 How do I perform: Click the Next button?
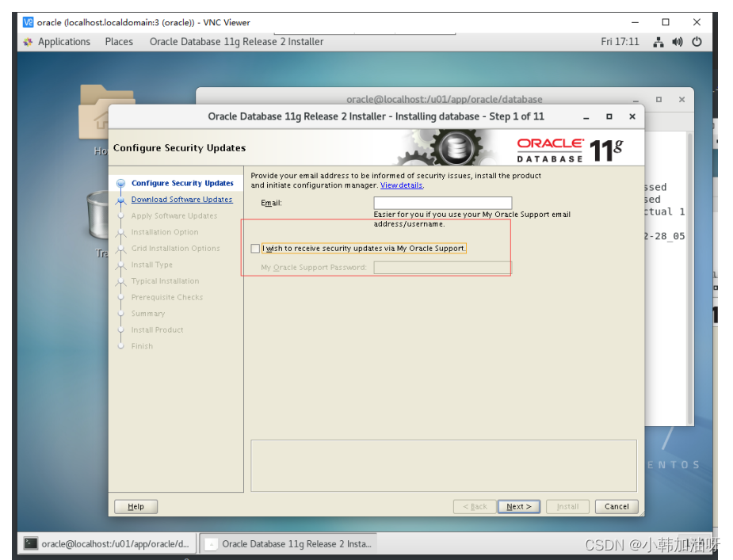click(x=519, y=506)
